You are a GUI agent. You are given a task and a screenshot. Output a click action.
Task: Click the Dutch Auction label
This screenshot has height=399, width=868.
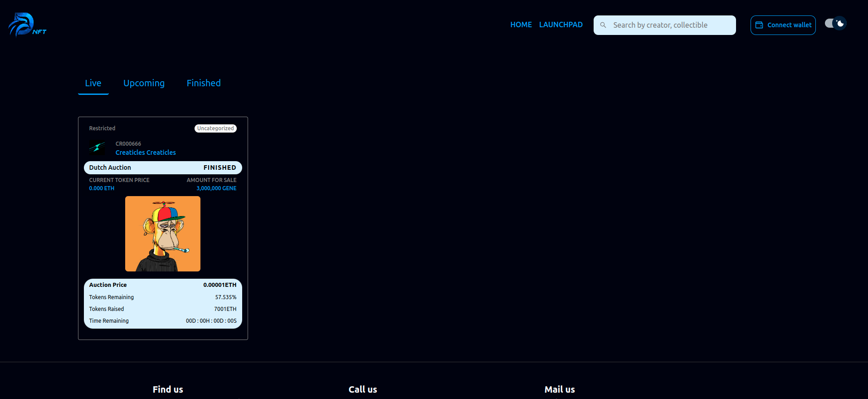110,167
